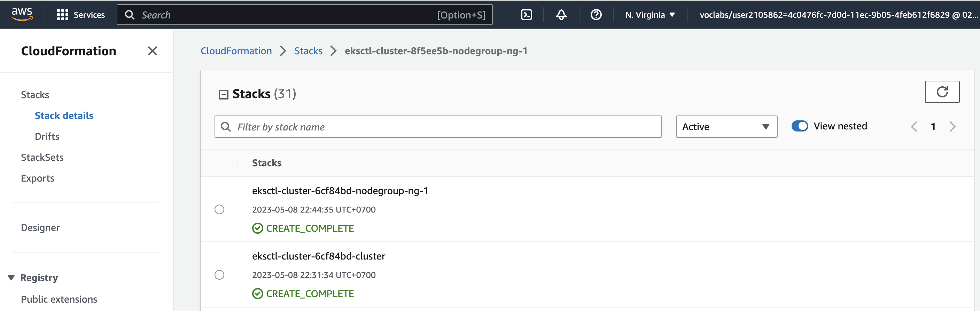
Task: Open stack eksctl-cluster-6cf84bd-nodegroup-ng-1
Action: (340, 191)
